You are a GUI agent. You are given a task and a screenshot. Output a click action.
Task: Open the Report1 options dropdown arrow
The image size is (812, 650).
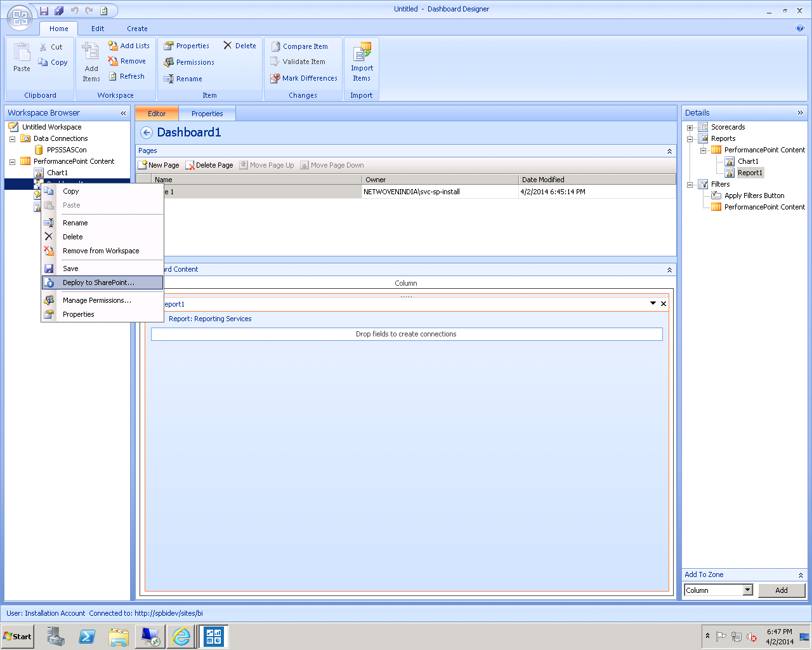(x=653, y=303)
